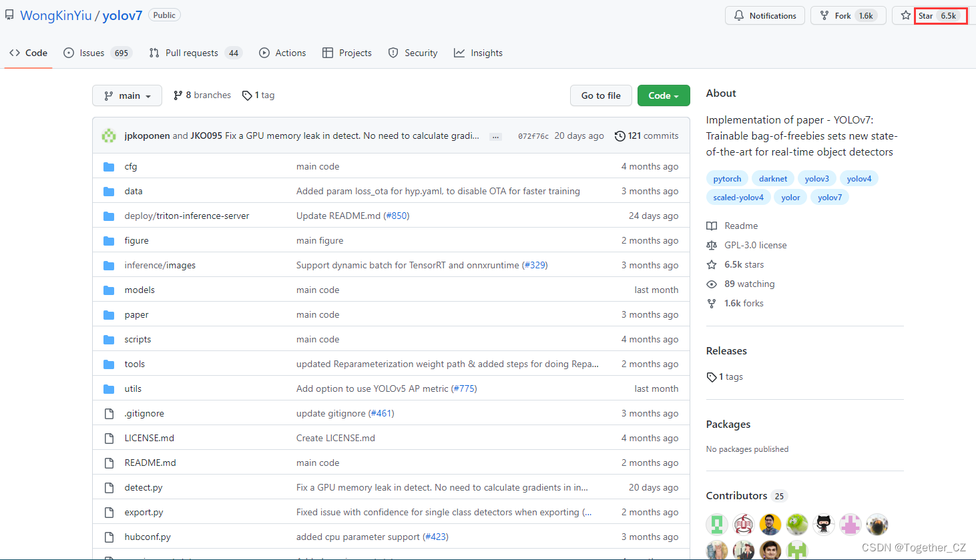Open the Issues tab
The image size is (976, 560).
tap(97, 53)
